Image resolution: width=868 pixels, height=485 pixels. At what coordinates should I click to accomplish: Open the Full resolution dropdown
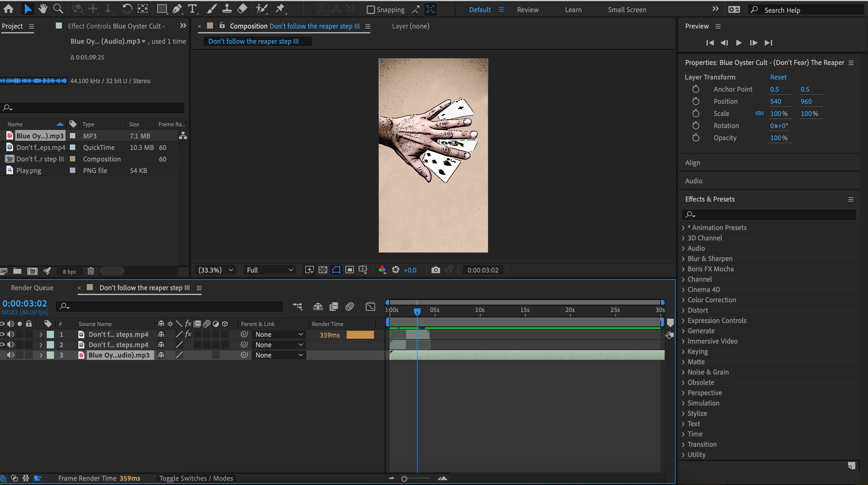(x=270, y=270)
